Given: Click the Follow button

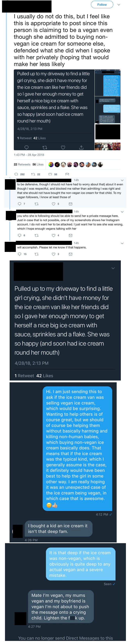Looking at the screenshot, I should pos(102,4).
